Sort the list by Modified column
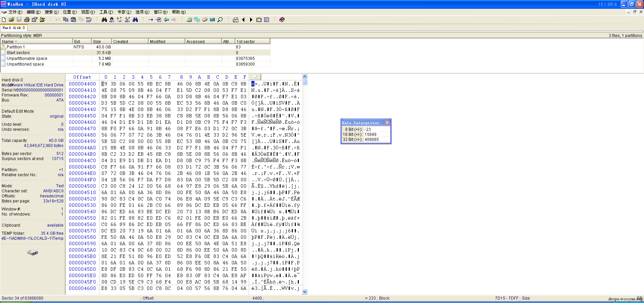Image resolution: width=644 pixels, height=303 pixels. click(167, 41)
